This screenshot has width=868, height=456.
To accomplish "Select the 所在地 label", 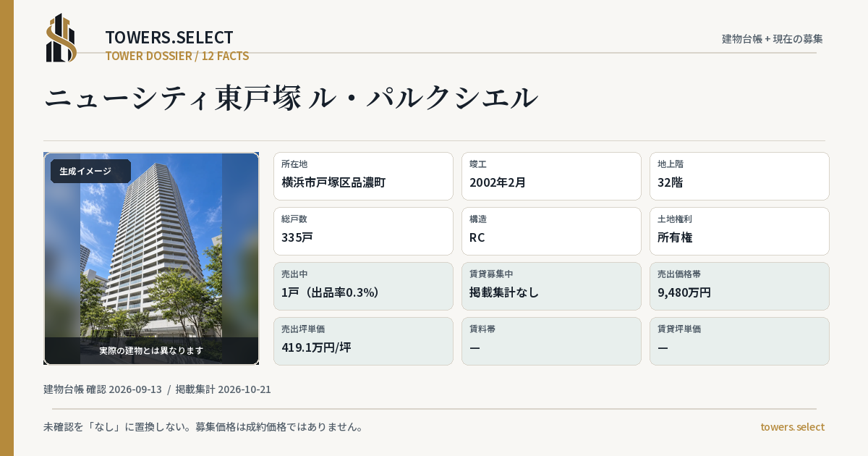I will (x=294, y=164).
